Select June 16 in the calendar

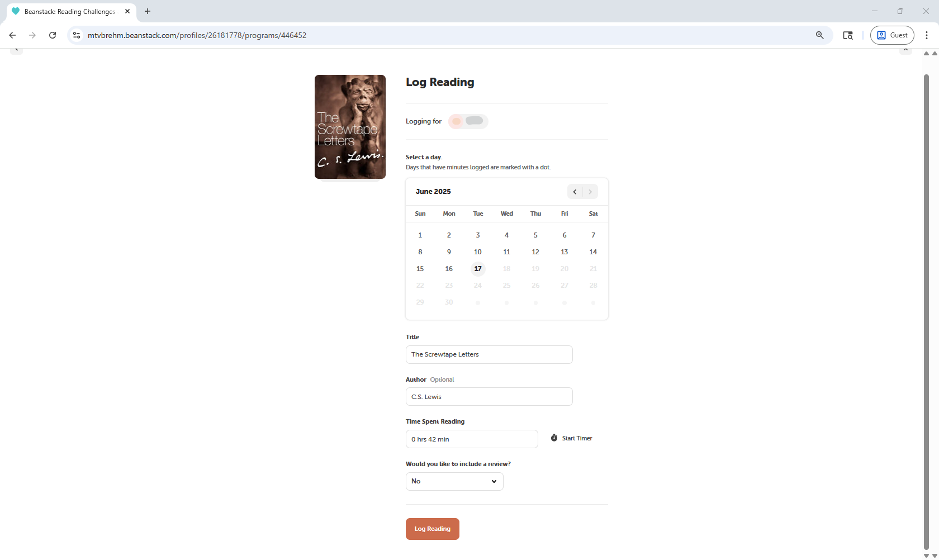449,269
